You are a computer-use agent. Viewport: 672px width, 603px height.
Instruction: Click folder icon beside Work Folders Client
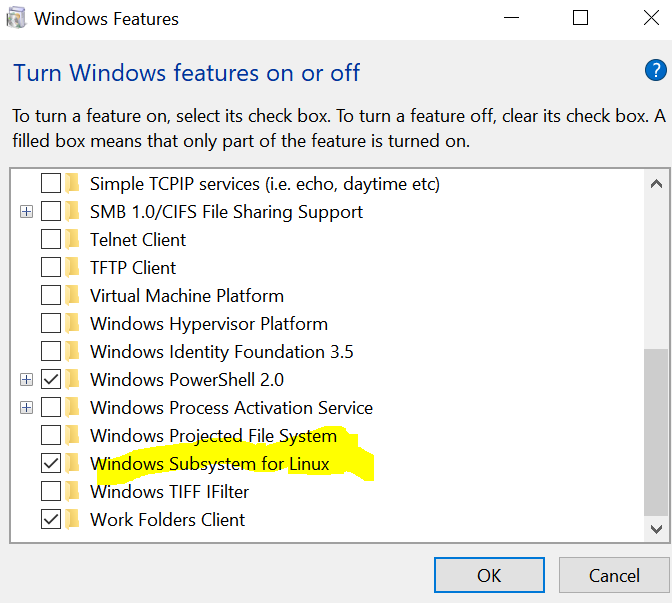coord(72,519)
